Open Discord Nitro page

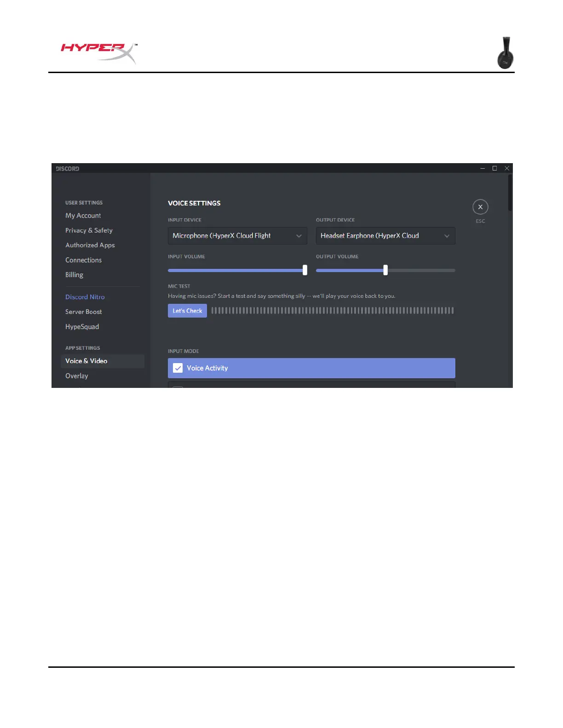[x=85, y=297]
